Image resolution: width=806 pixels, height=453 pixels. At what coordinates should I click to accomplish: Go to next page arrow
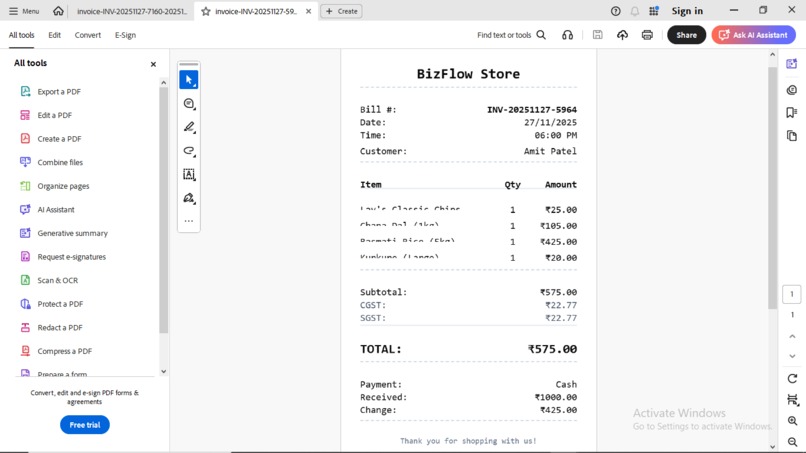coord(792,356)
